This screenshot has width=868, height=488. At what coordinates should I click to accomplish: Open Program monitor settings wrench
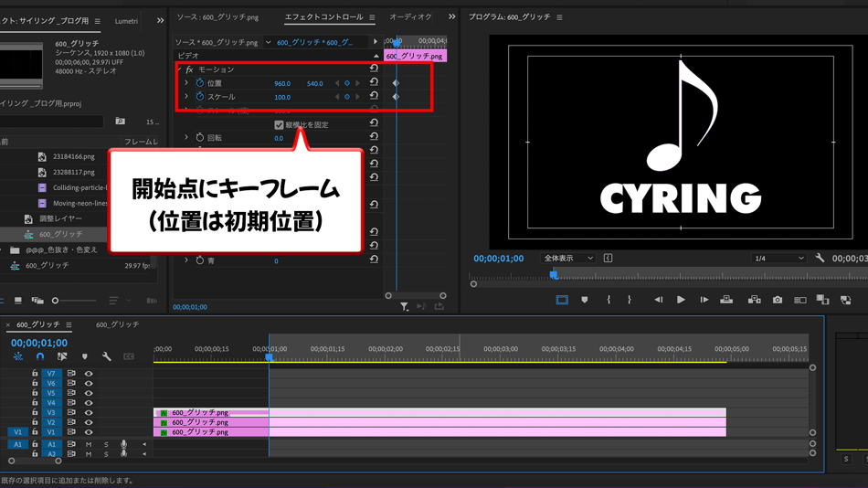pos(820,259)
